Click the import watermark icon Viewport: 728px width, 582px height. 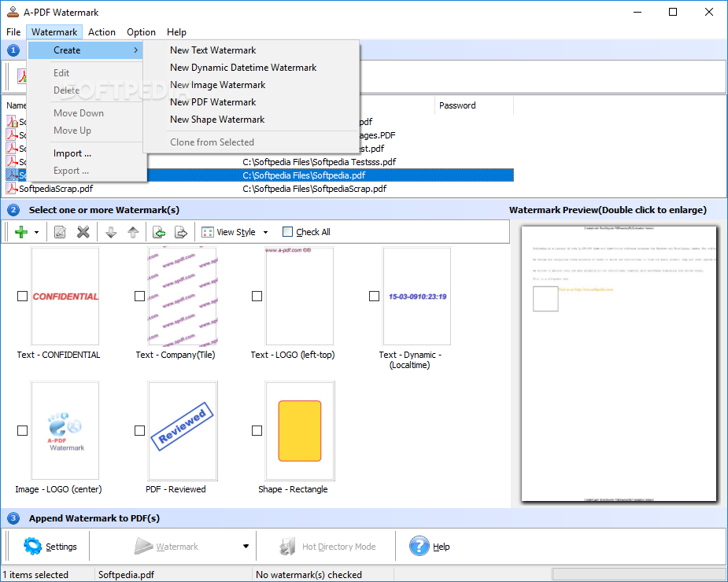click(x=159, y=232)
